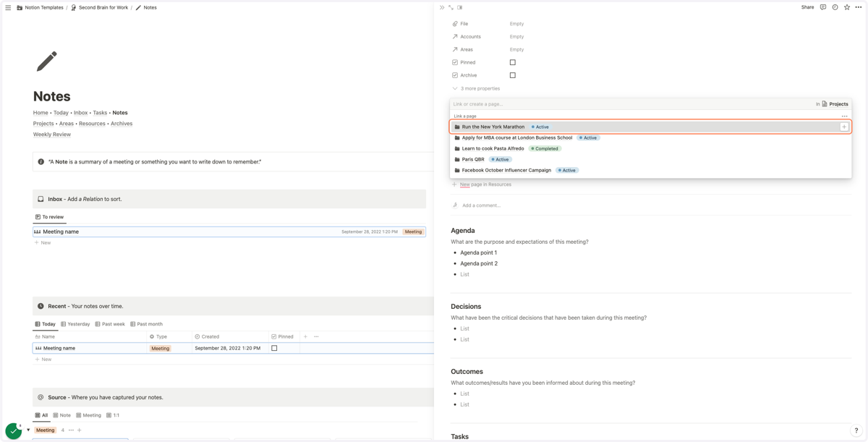Click the plus next to Meeting group count
This screenshot has width=868, height=442.
(79, 430)
